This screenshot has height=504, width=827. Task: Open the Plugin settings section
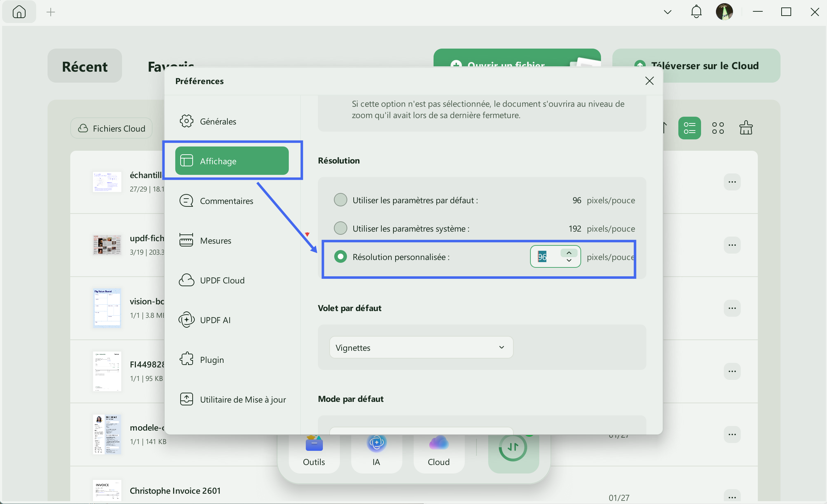coord(211,359)
